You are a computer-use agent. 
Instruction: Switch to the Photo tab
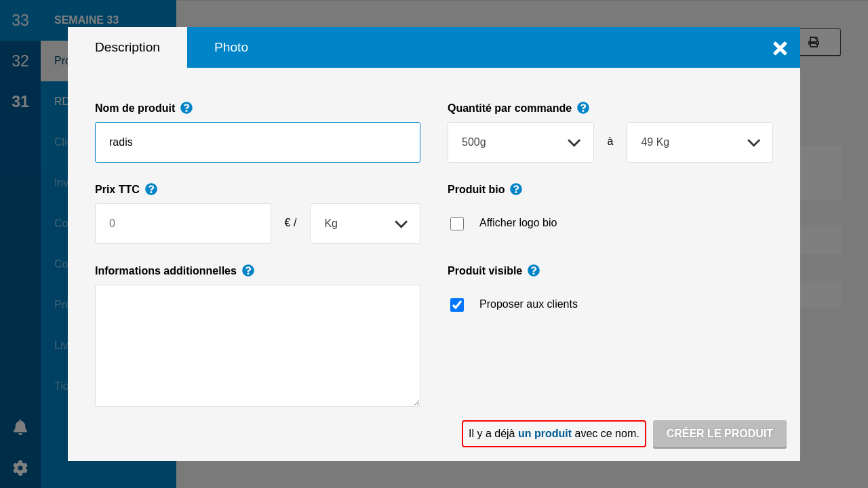[x=231, y=47]
